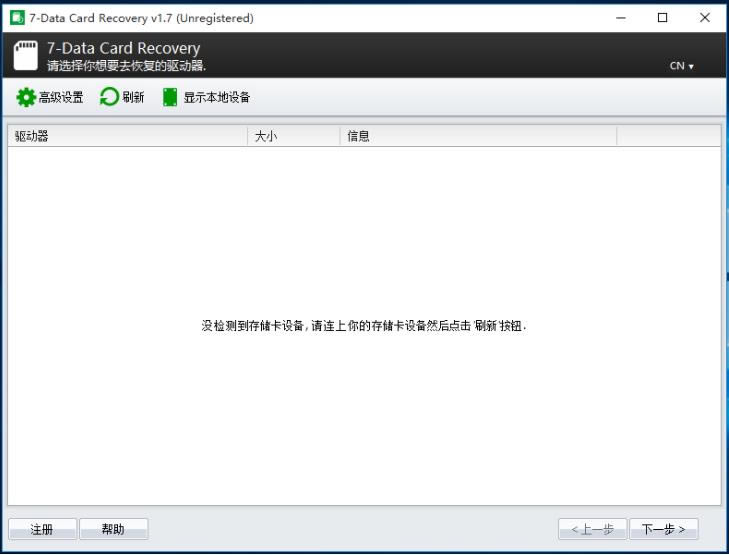Click the SD card logo icon
Viewport: 729px width, 555px height.
[26, 55]
